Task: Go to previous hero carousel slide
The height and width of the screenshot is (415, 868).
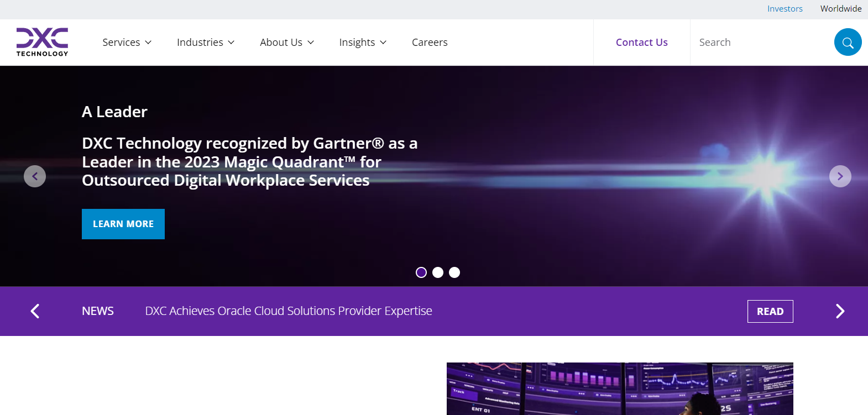Action: (x=35, y=176)
